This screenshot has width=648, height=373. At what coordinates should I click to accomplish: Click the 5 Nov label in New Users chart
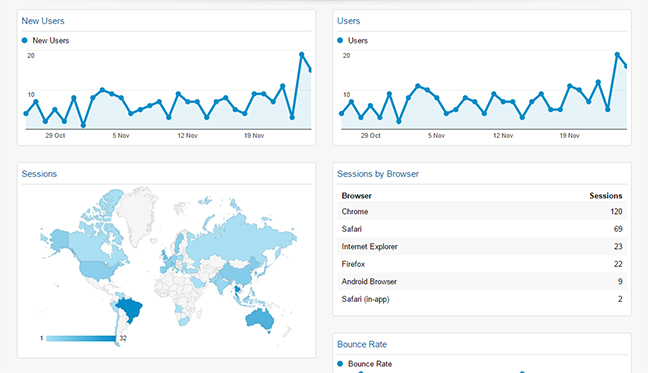(x=121, y=135)
